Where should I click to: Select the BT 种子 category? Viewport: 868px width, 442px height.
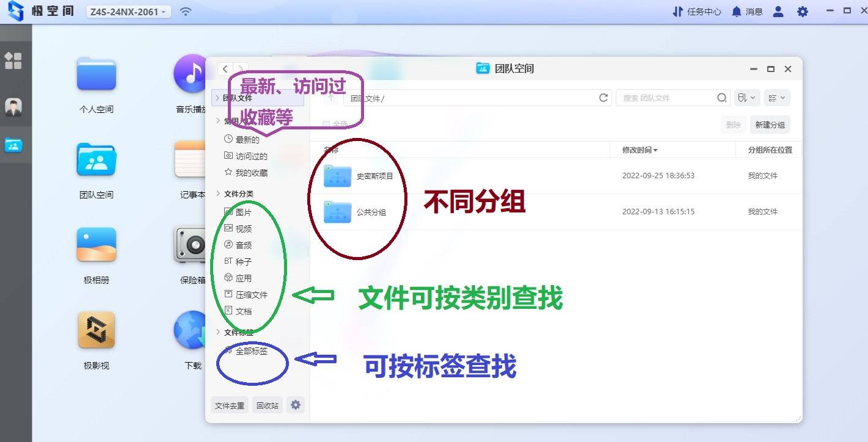(243, 261)
